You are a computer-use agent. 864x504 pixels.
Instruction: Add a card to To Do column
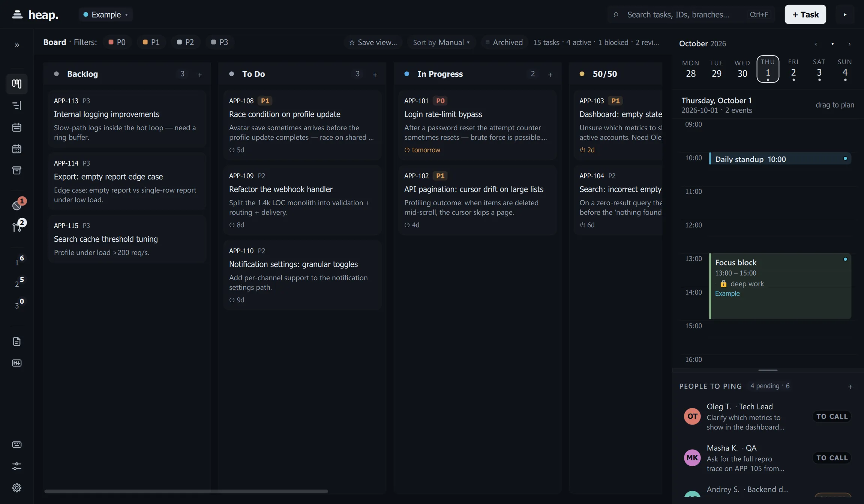click(x=375, y=75)
